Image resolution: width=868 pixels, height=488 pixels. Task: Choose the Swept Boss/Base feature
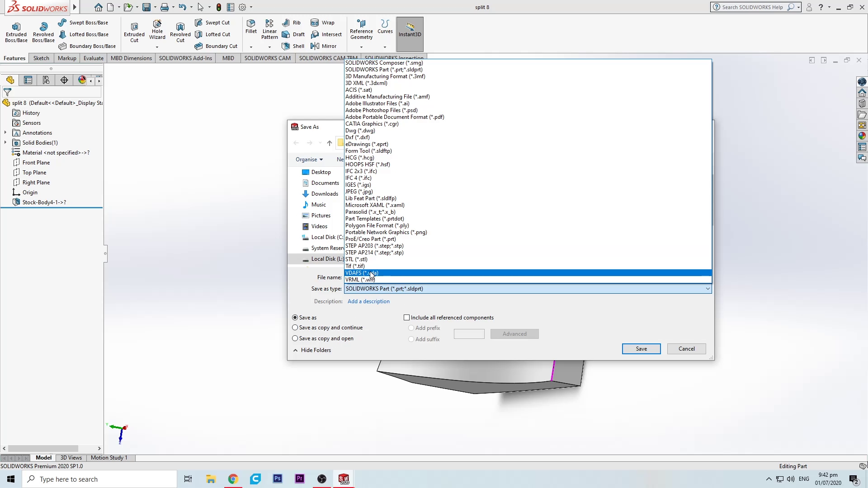pos(83,23)
